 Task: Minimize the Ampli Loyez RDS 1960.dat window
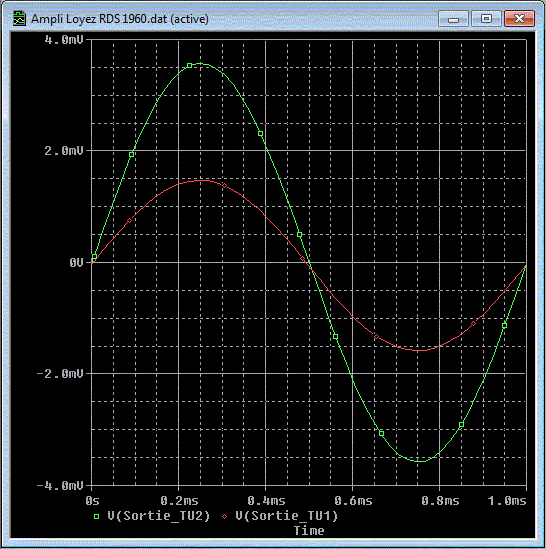(453, 19)
